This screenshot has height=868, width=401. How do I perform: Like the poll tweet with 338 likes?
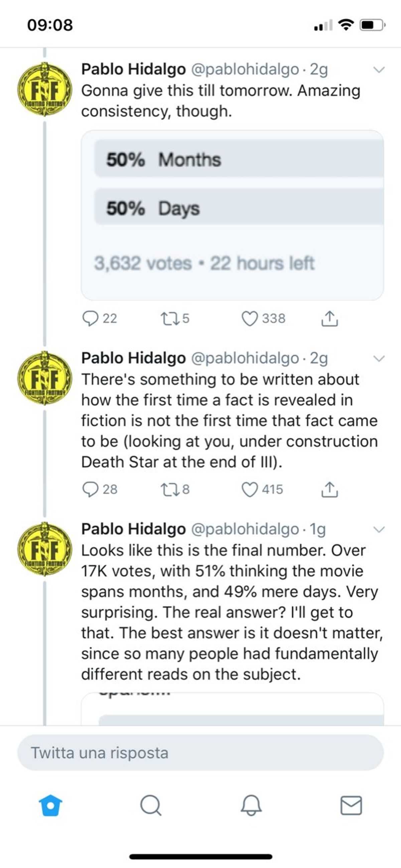(x=250, y=318)
